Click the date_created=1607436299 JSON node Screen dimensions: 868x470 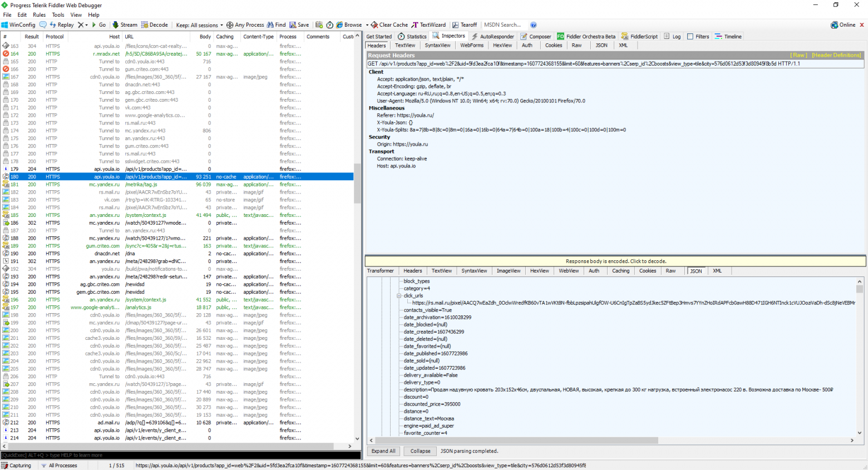coord(434,332)
